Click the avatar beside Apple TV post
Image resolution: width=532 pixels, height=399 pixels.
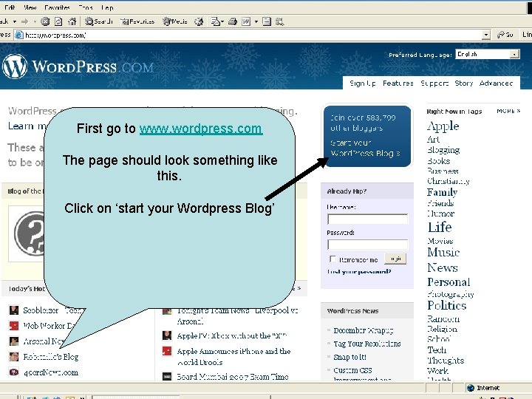[167, 335]
